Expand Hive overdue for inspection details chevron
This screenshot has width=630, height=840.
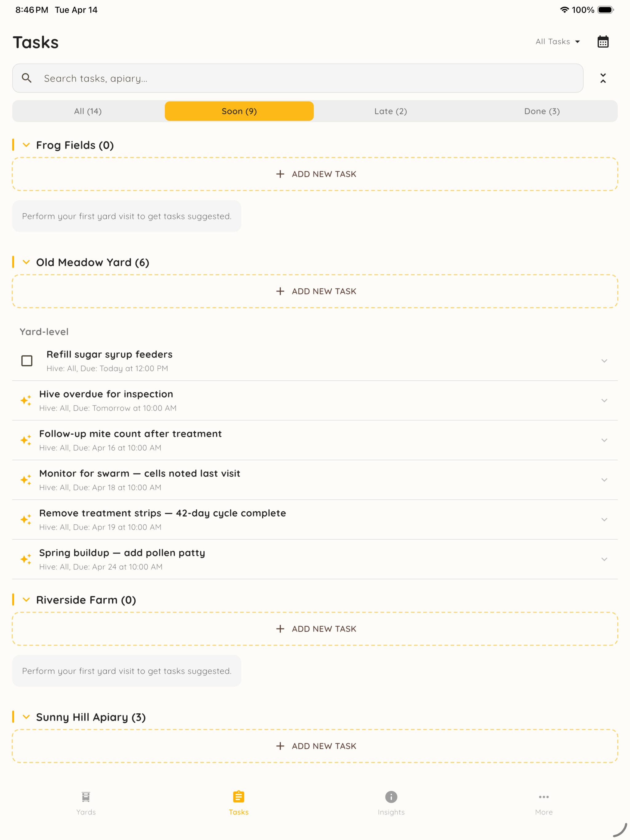(604, 401)
